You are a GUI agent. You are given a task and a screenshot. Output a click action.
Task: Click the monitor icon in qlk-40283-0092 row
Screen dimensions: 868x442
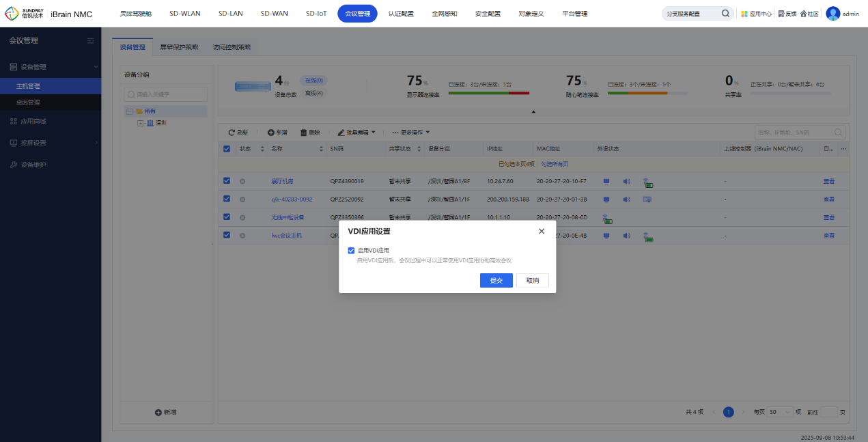606,199
